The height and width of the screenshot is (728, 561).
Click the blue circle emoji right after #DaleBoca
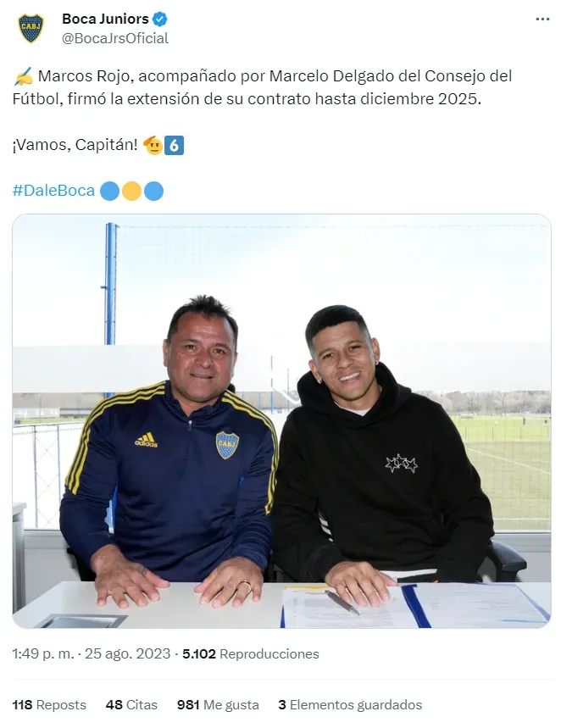pos(109,191)
